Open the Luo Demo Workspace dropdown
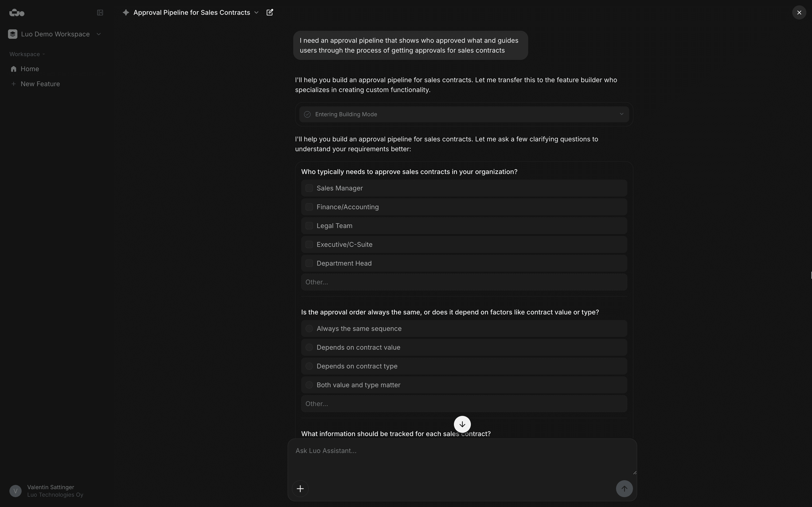The width and height of the screenshot is (812, 507). coord(99,34)
